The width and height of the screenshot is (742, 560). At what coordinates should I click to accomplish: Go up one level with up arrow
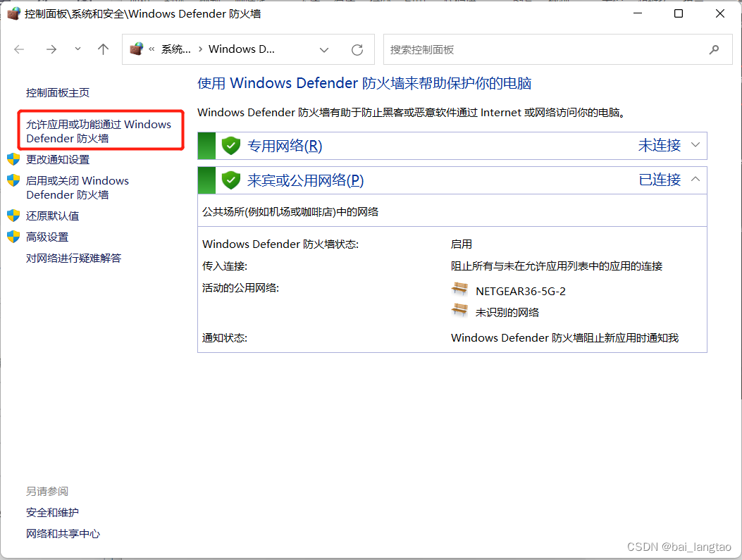pyautogui.click(x=103, y=49)
